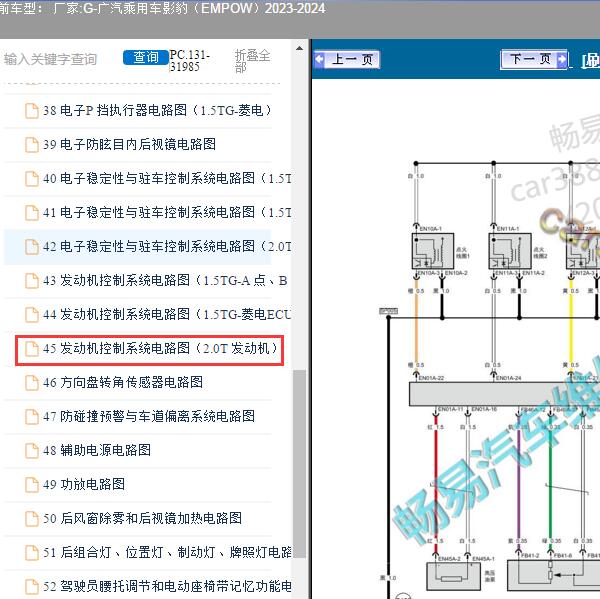Screen dimensions: 600x599
Task: Click document icon beside item 43
Action: click(32, 281)
